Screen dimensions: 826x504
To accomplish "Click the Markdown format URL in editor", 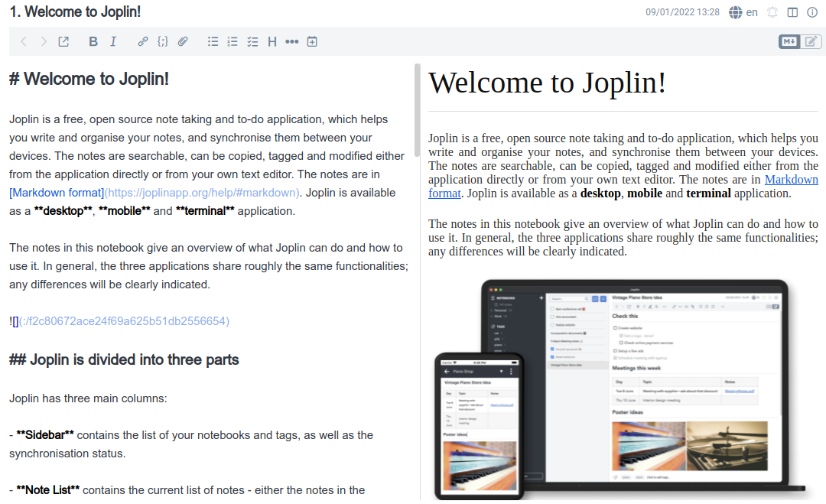I will coord(203,193).
